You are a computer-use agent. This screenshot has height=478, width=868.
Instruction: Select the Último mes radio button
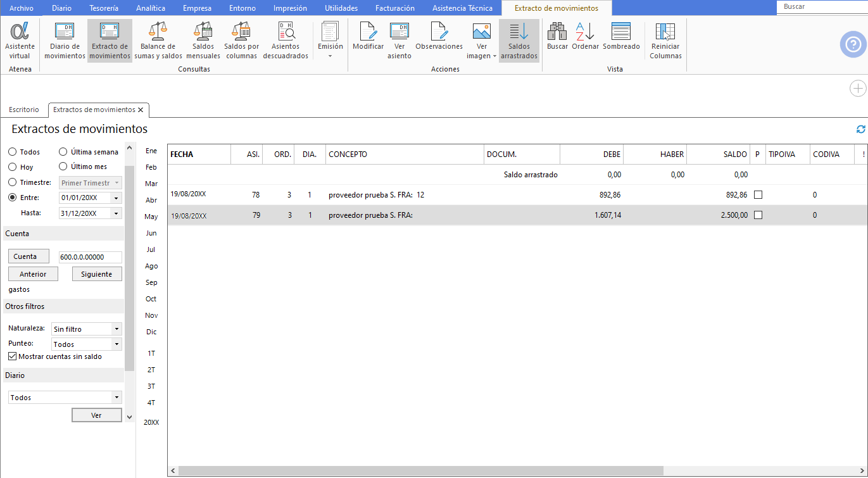click(63, 167)
